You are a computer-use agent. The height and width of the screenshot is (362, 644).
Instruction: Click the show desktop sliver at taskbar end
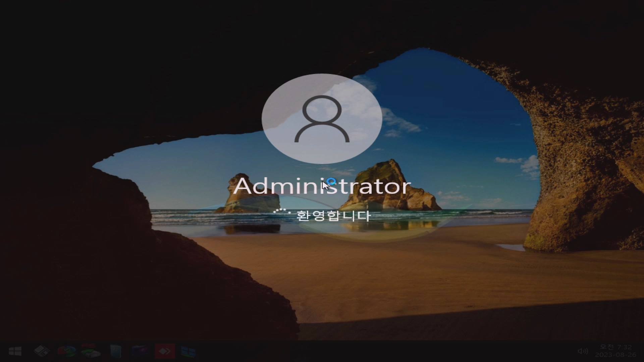coord(642,351)
